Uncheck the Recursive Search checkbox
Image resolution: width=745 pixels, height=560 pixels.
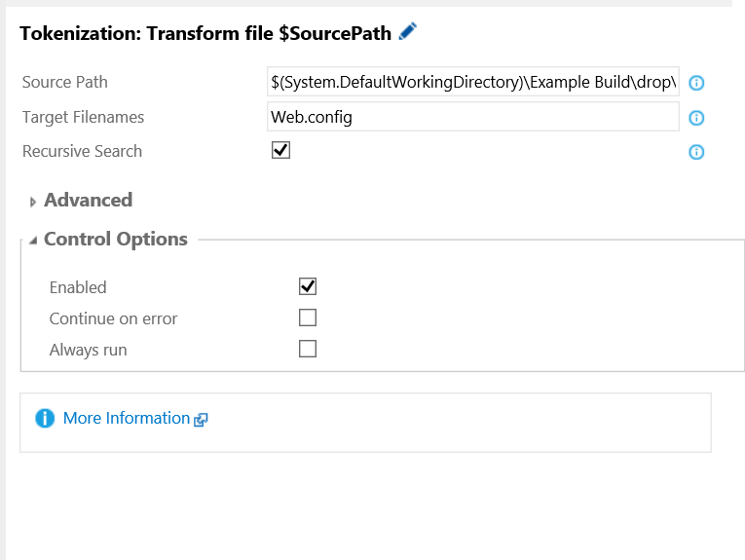point(280,150)
